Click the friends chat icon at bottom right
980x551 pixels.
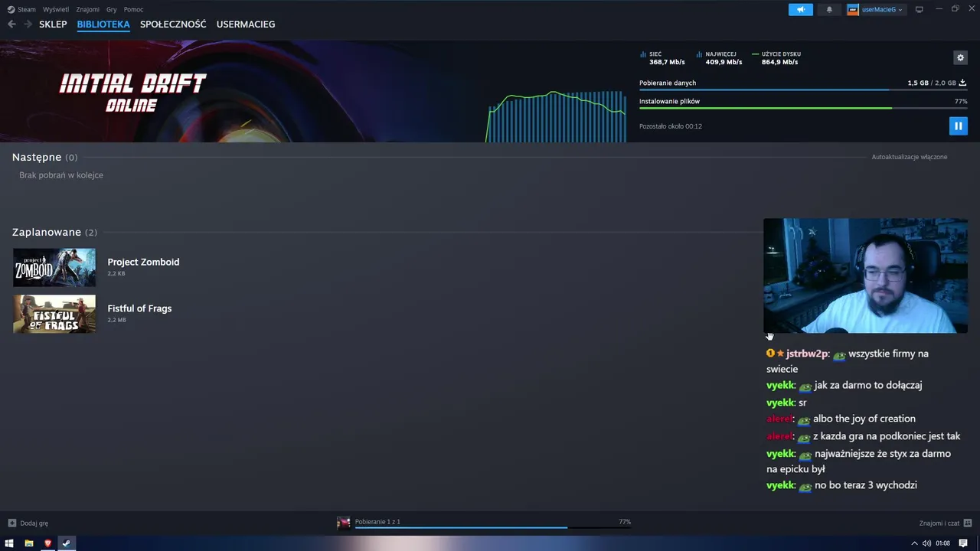[x=968, y=523]
